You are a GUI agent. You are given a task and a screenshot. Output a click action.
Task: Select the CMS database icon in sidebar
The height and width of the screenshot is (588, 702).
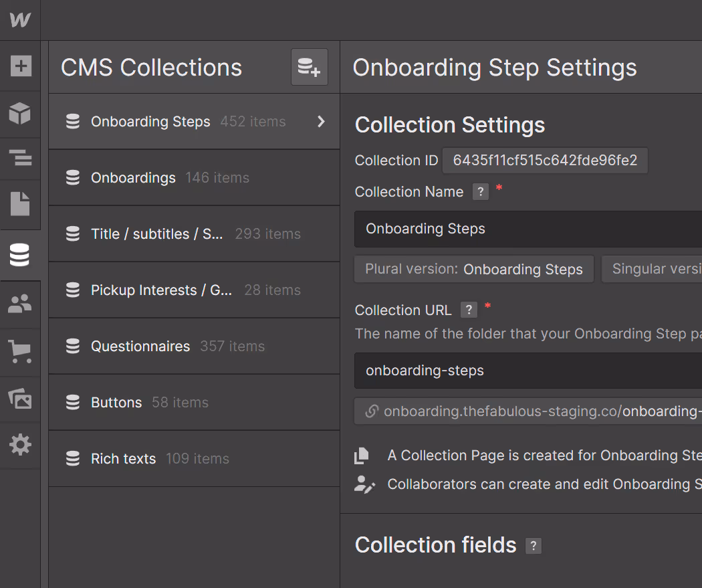click(x=19, y=255)
